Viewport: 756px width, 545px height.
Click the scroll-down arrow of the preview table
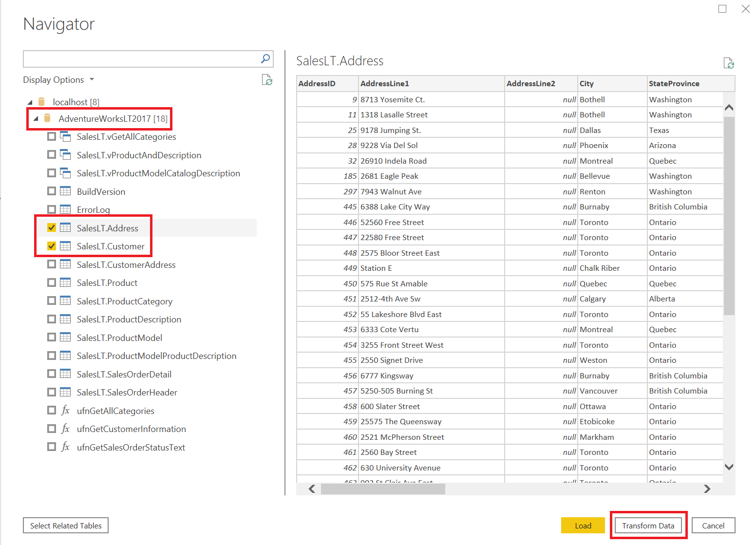tap(729, 467)
